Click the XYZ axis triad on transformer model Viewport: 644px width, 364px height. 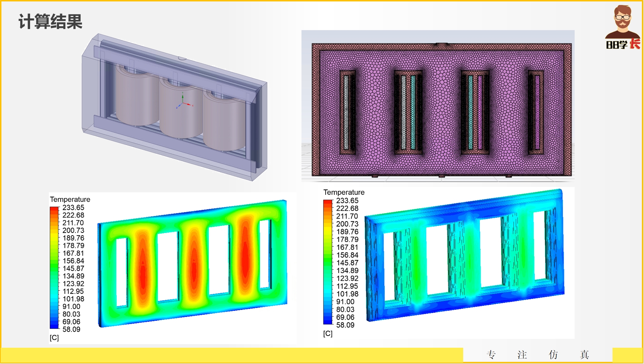(183, 102)
